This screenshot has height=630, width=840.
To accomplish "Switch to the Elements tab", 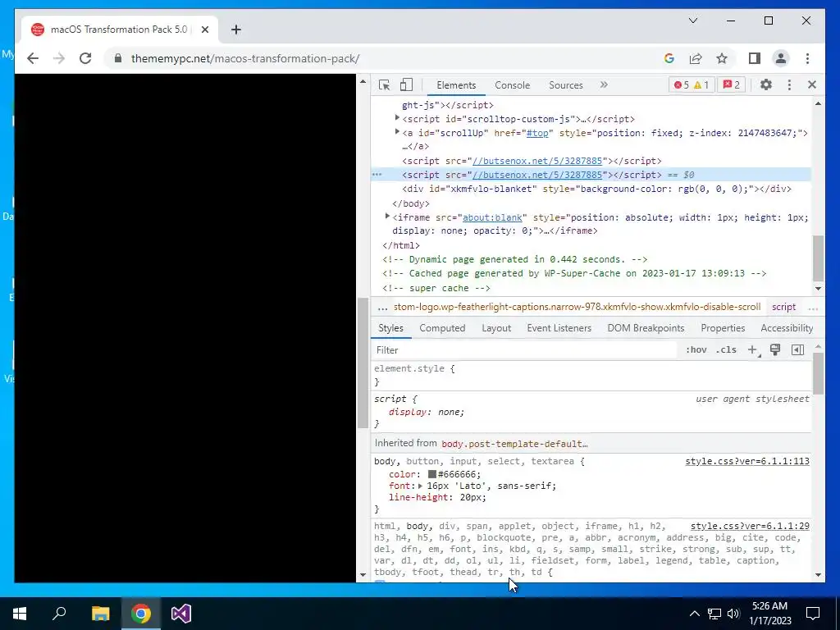I will [456, 84].
